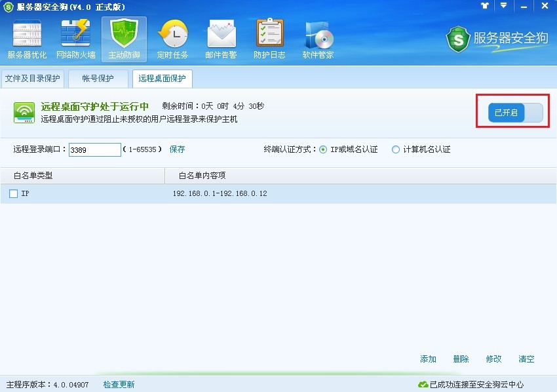Image resolution: width=557 pixels, height=392 pixels.
Task: Click the 服务器安全狗 shield logo
Action: [x=457, y=41]
